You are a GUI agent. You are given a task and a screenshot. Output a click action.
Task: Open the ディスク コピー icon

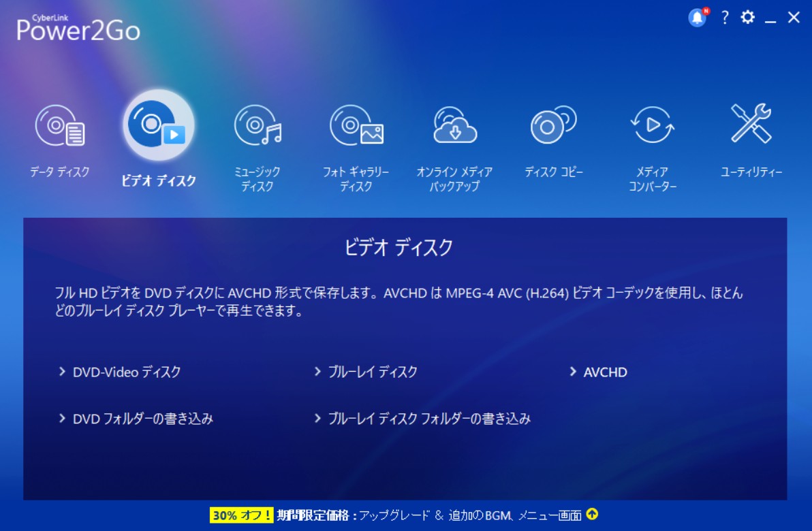[x=553, y=125]
